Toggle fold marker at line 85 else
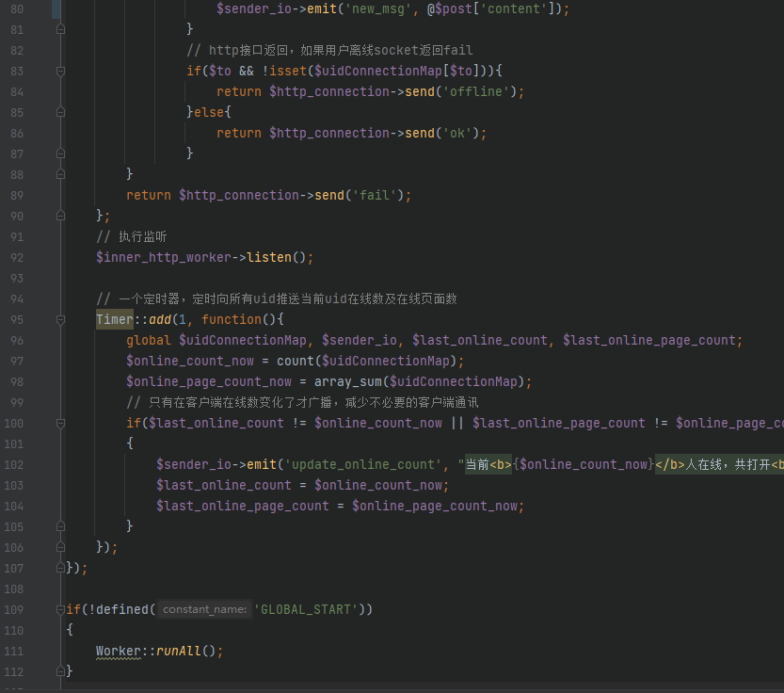The height and width of the screenshot is (693, 784). tap(60, 113)
